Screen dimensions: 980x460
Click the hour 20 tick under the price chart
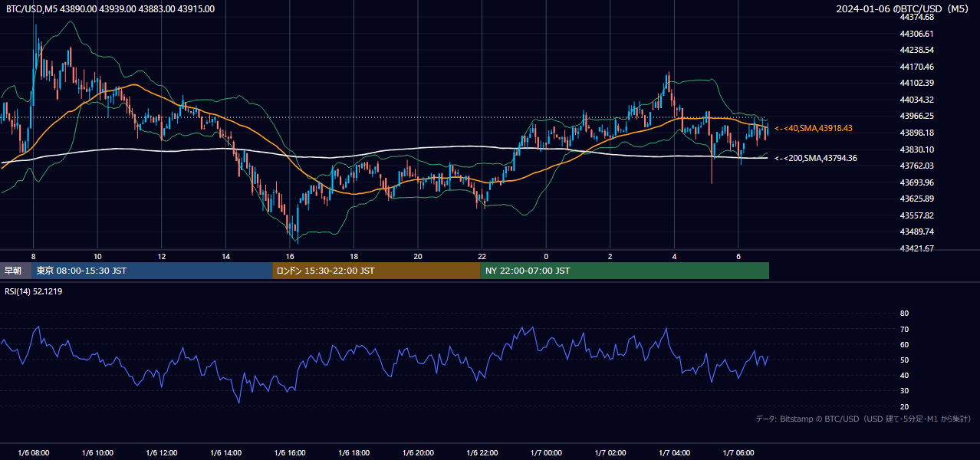[x=418, y=256]
